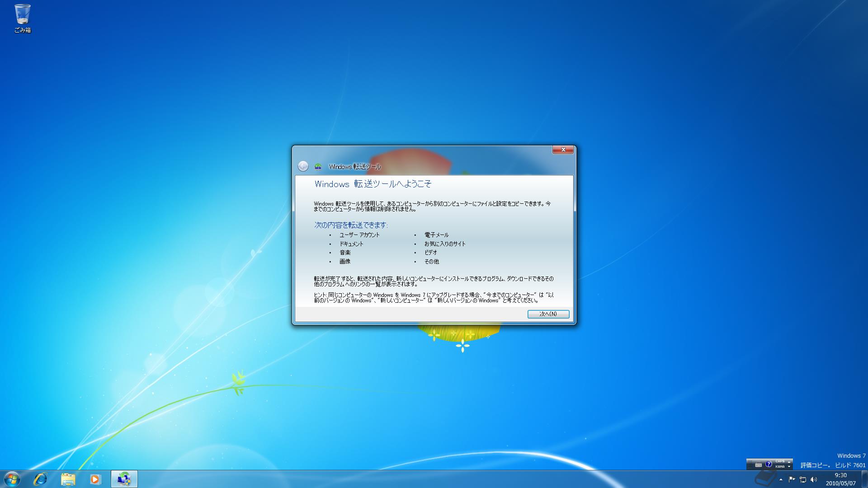Click the language bar grip handle
Image resolution: width=868 pixels, height=488 pixels.
pyautogui.click(x=750, y=465)
